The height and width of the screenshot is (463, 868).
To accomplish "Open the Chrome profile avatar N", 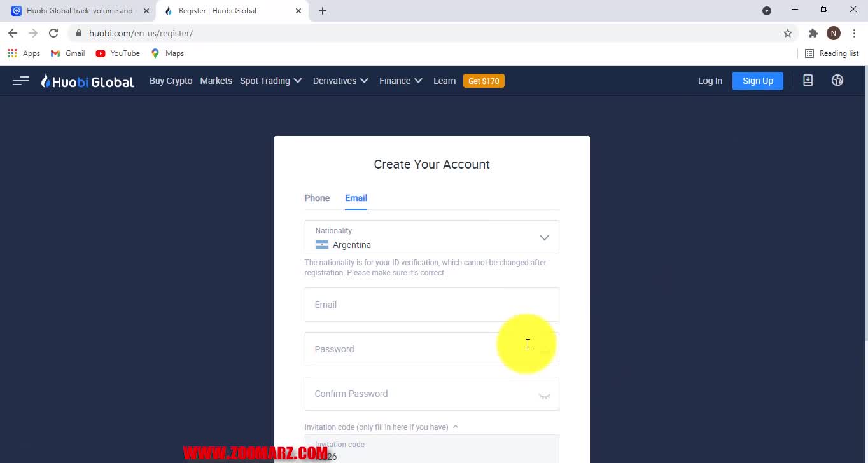I will click(834, 33).
